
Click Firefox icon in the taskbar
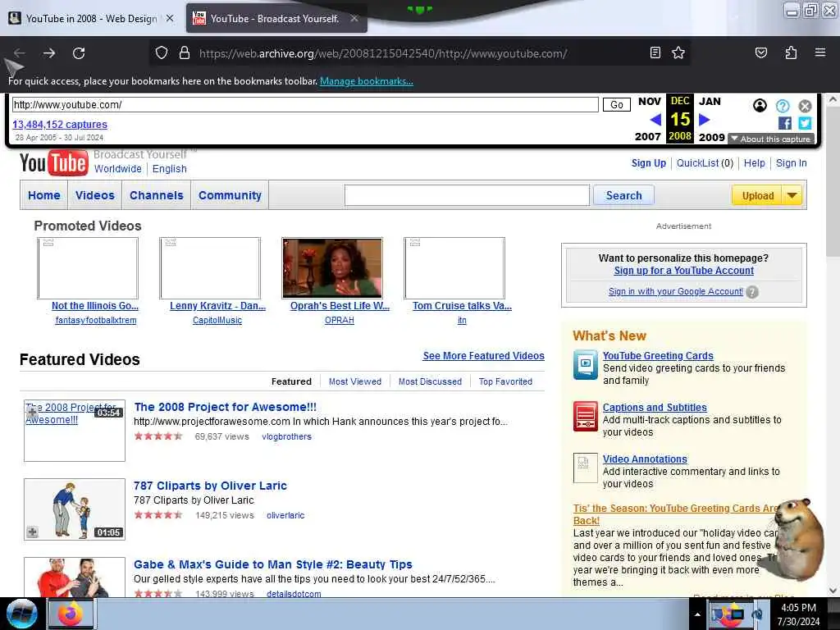(71, 614)
